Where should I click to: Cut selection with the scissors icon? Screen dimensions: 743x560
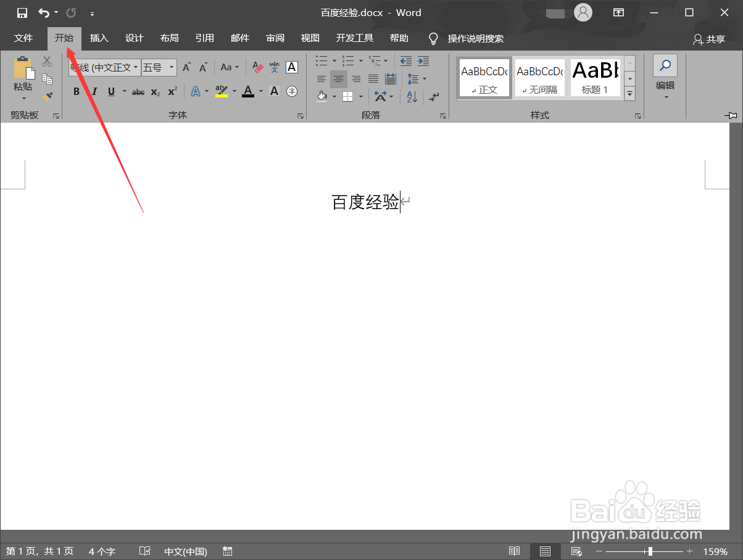coord(47,61)
